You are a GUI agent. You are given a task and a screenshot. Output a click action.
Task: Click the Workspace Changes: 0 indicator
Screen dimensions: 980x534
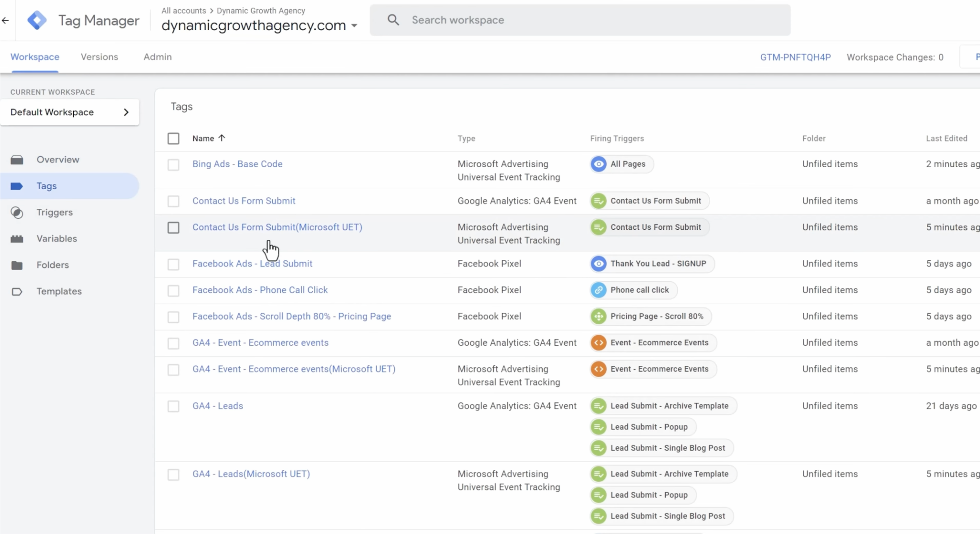tap(895, 57)
